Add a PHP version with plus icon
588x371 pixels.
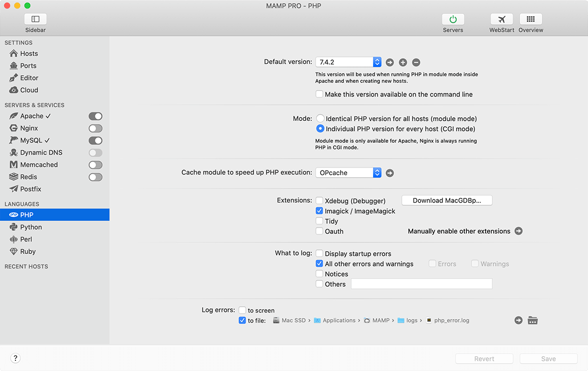403,62
